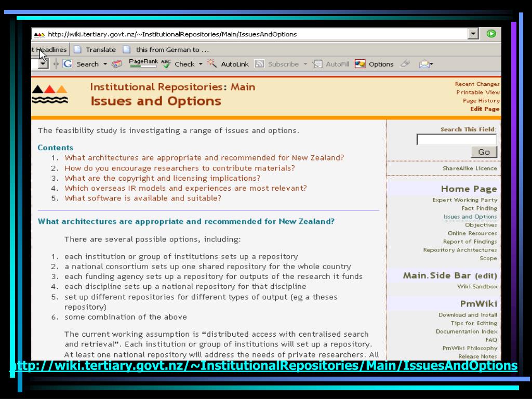Open Scope sidebar link

488,258
